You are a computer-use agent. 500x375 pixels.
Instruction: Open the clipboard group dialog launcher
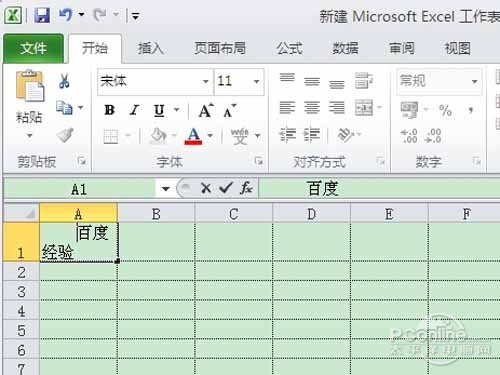81,161
